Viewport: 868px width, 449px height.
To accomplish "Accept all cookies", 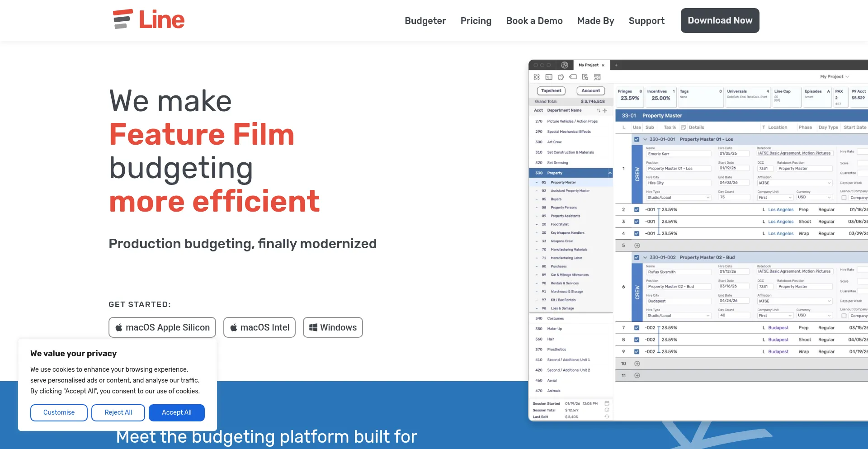I will coord(177,412).
